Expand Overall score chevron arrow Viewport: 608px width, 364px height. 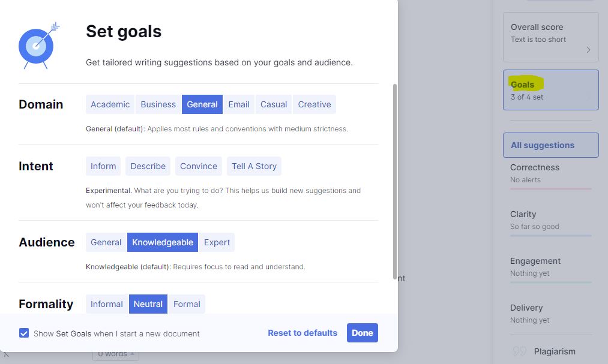(588, 50)
